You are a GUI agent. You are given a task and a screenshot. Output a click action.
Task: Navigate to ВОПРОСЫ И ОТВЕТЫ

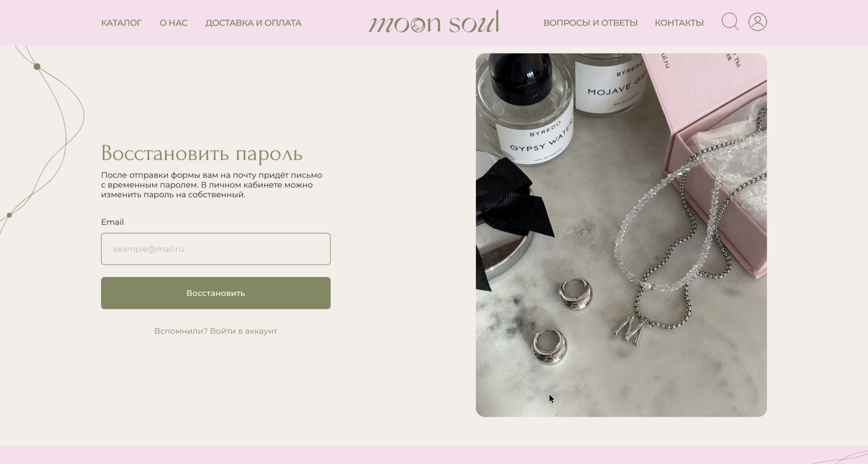click(x=590, y=23)
